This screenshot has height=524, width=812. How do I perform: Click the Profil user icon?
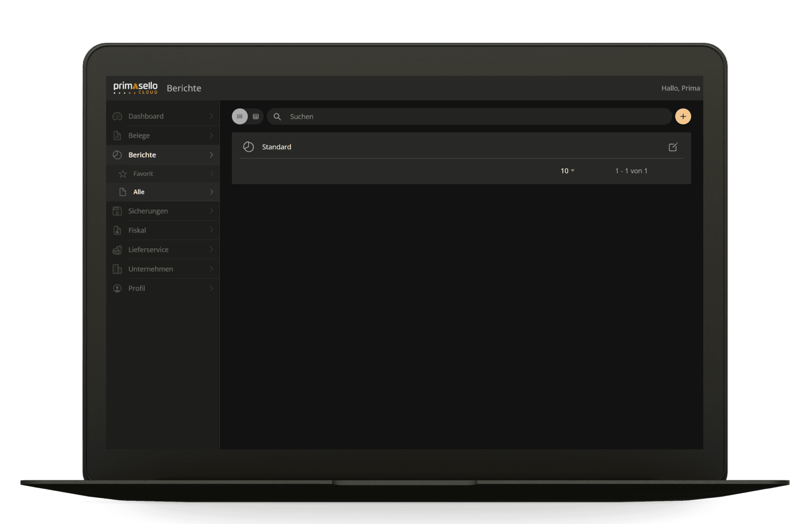[x=117, y=288]
